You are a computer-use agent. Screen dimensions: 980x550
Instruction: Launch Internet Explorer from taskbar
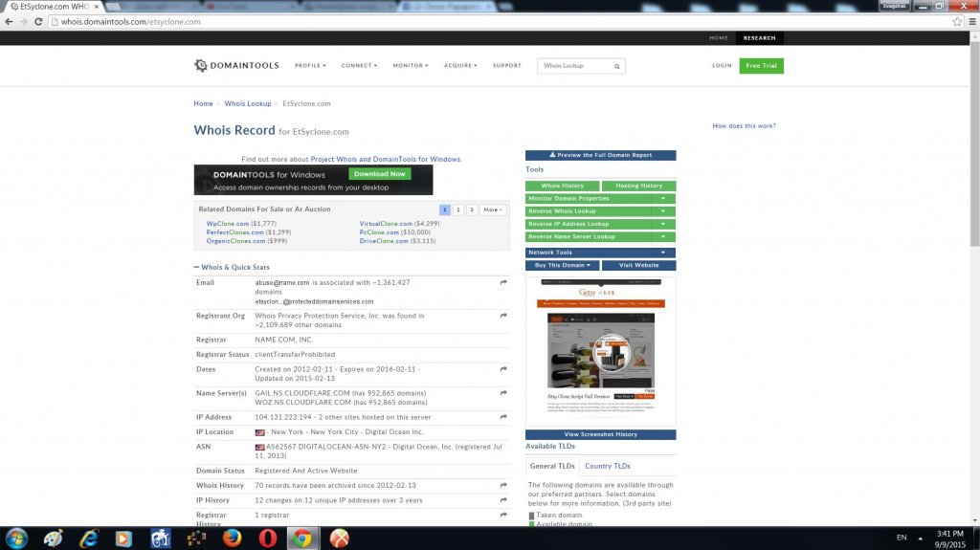click(x=89, y=539)
